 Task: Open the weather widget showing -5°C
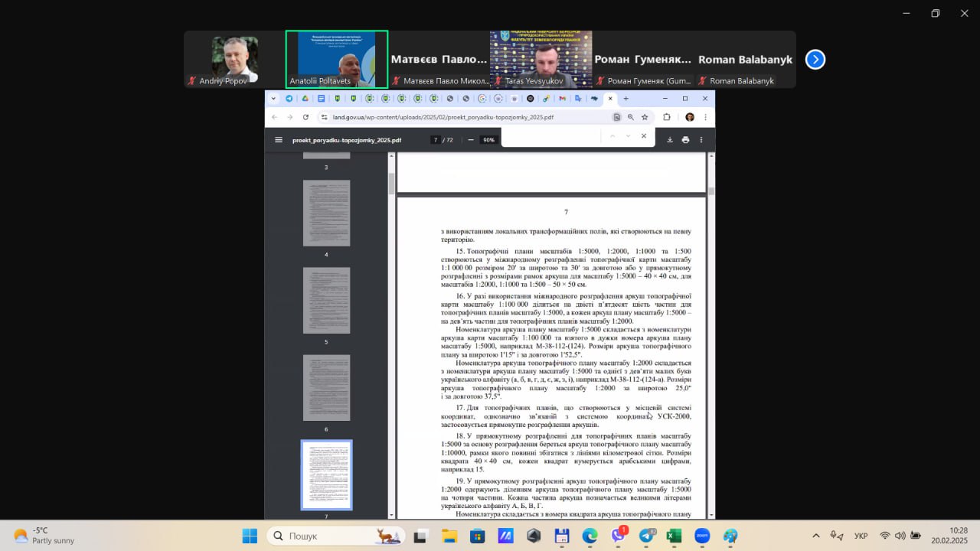pos(44,536)
